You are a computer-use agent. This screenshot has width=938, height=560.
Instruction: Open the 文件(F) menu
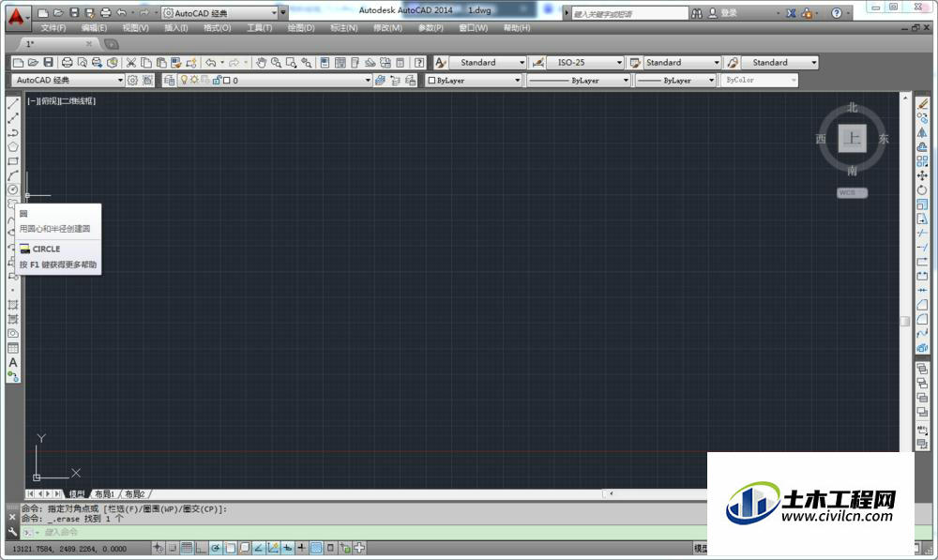(x=53, y=28)
